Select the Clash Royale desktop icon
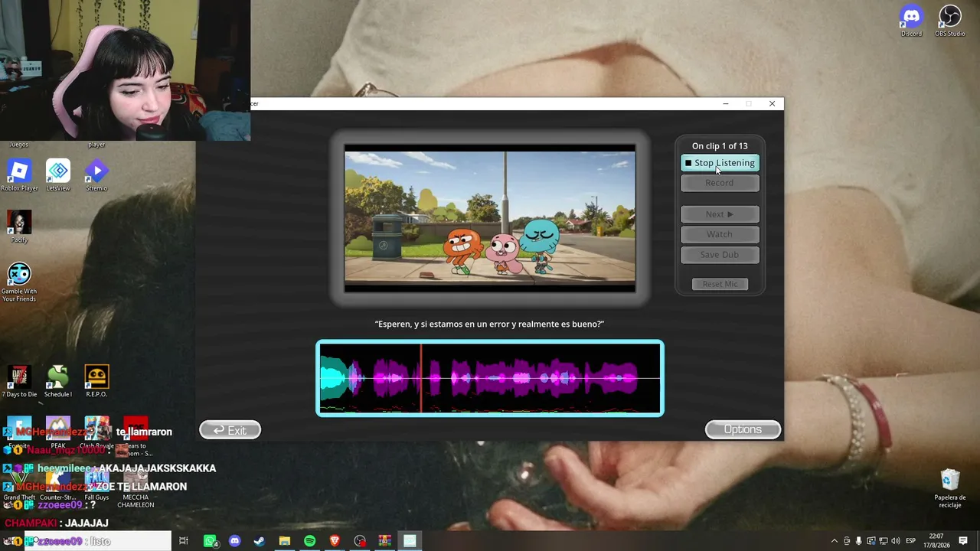The height and width of the screenshot is (551, 980). coord(97,432)
